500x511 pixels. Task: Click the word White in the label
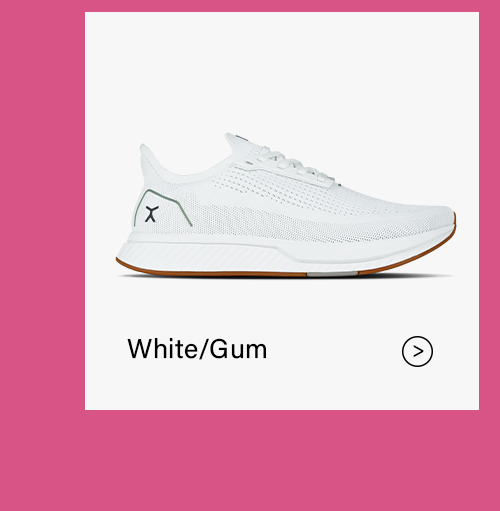click(x=161, y=349)
